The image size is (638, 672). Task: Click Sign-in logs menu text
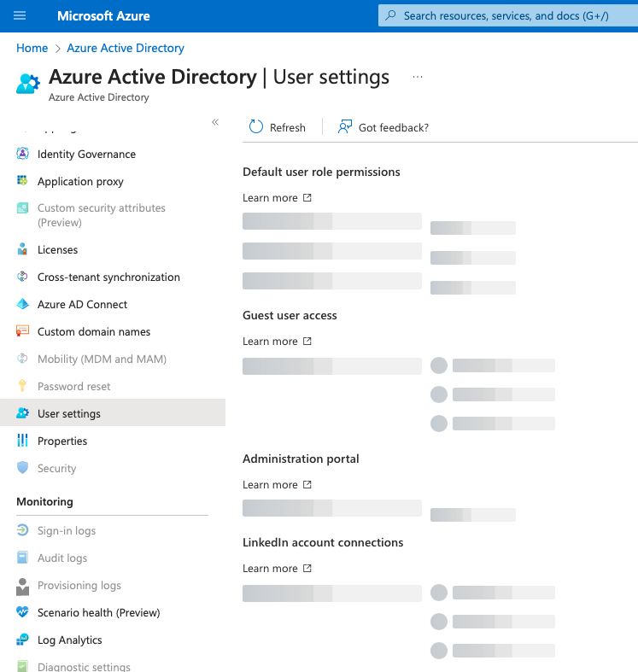[x=67, y=530]
